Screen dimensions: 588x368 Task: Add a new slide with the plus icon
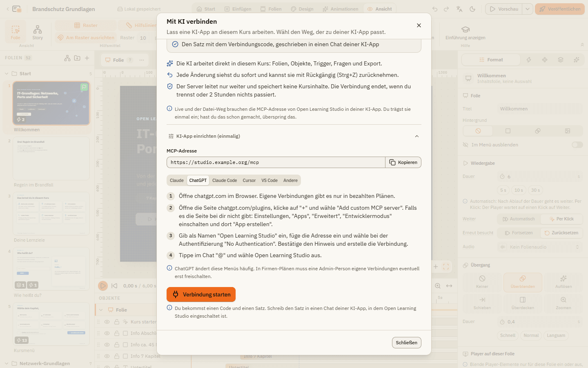(87, 58)
